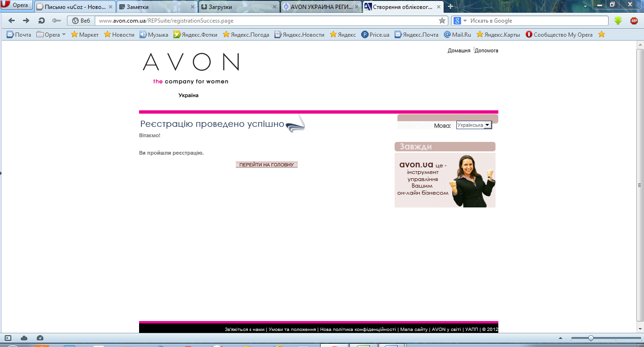Open the Допомога help link
Image resolution: width=644 pixels, height=347 pixels.
(x=487, y=50)
